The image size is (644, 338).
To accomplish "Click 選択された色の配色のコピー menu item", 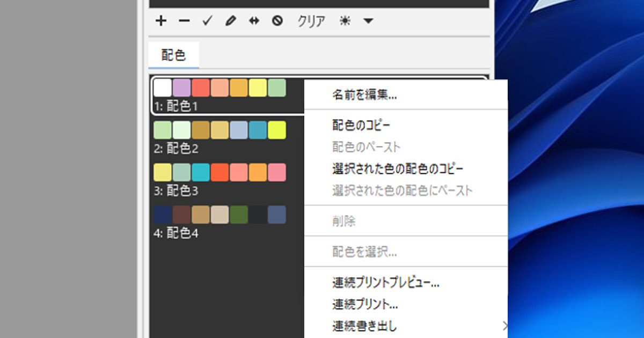I will (397, 168).
